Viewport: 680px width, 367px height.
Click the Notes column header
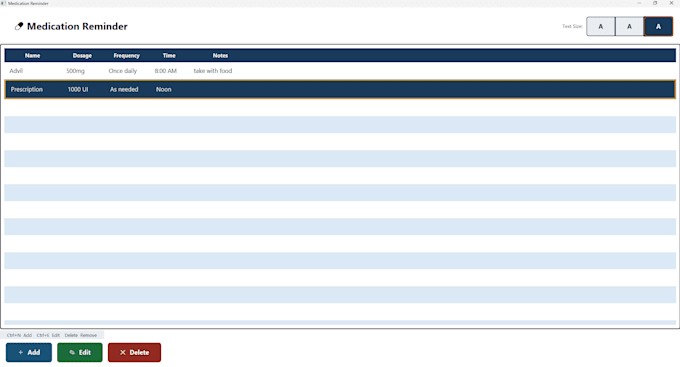coord(220,56)
